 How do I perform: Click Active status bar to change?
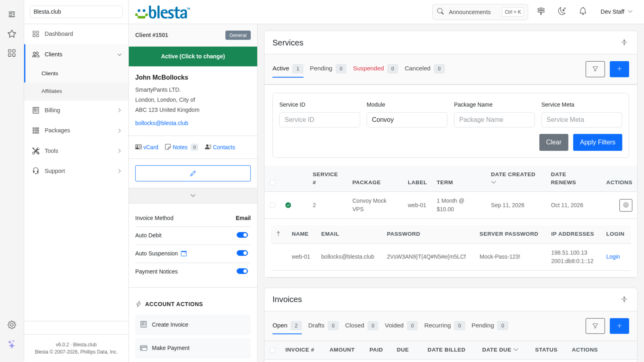click(193, 56)
